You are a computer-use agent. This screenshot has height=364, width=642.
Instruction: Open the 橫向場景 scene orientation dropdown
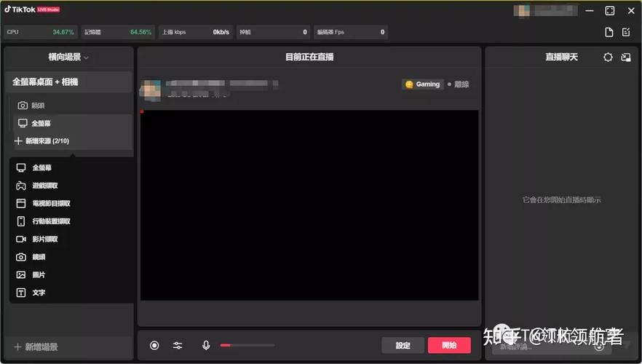(x=68, y=57)
